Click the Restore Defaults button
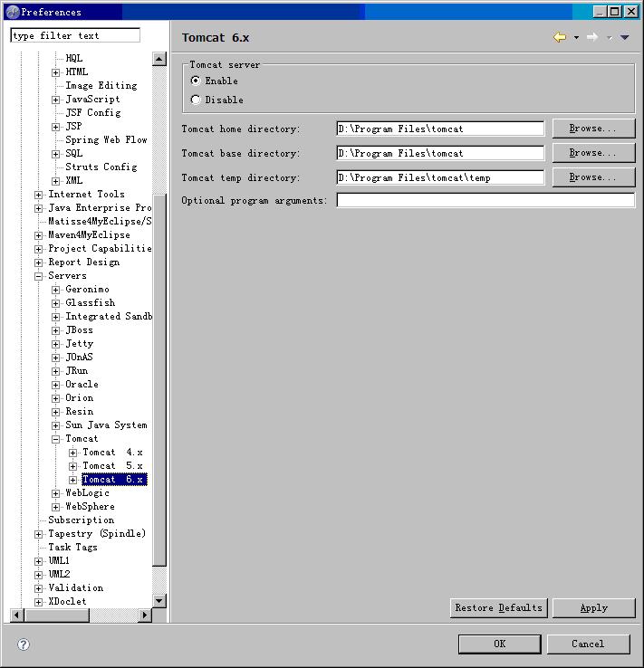 (498, 607)
